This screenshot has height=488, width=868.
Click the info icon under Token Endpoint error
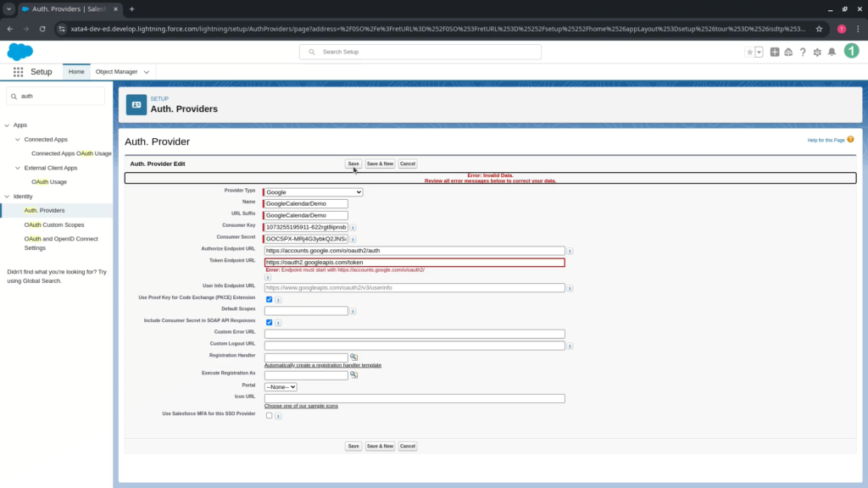point(268,277)
